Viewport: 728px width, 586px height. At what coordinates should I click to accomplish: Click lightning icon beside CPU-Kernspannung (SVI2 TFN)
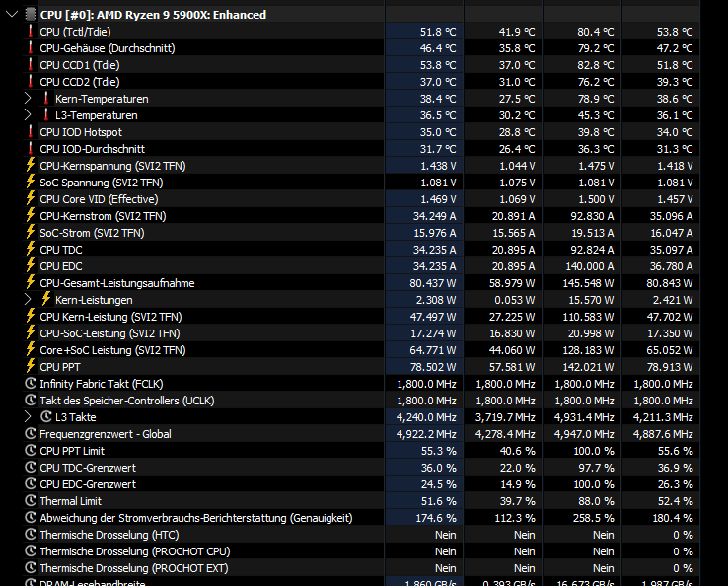tap(31, 166)
